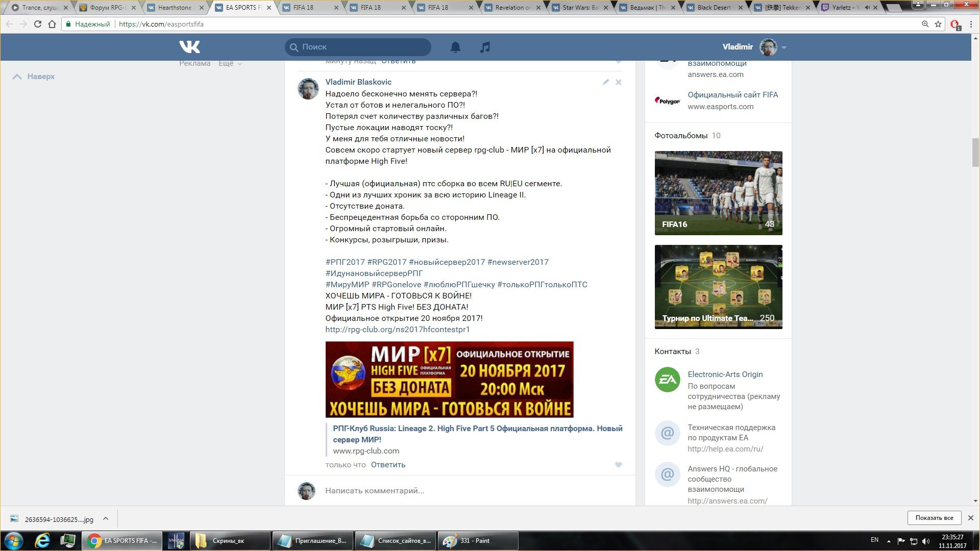Viewport: 980px width, 551px height.
Task: Close the downloads bar
Action: tap(971, 518)
